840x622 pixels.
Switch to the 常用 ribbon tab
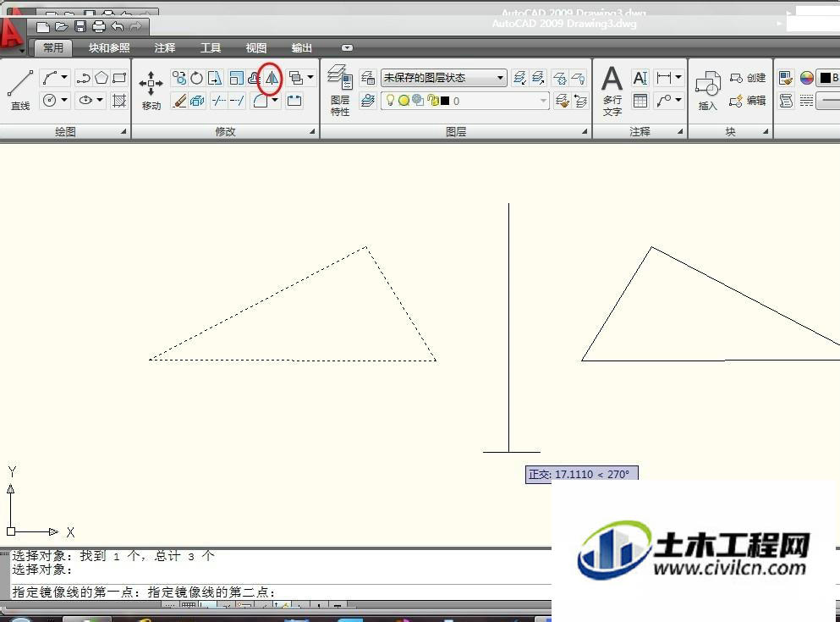point(53,47)
